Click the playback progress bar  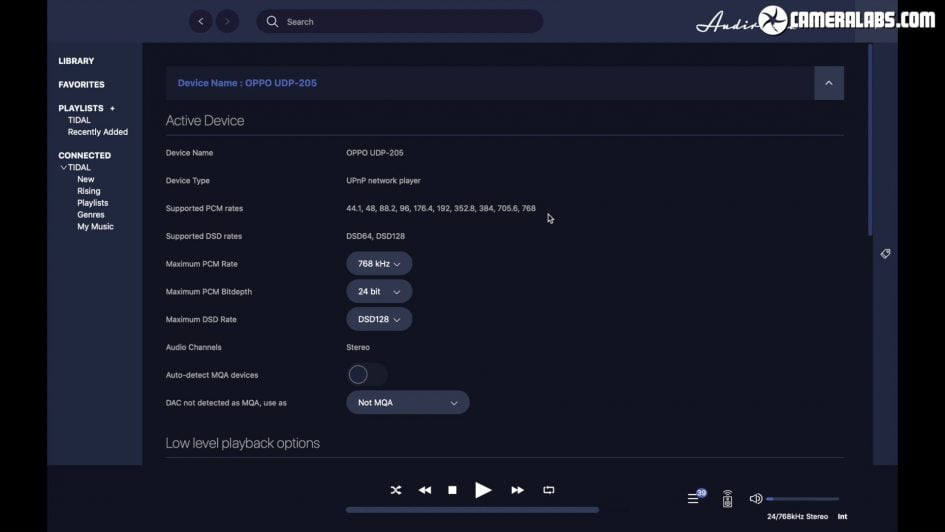472,510
